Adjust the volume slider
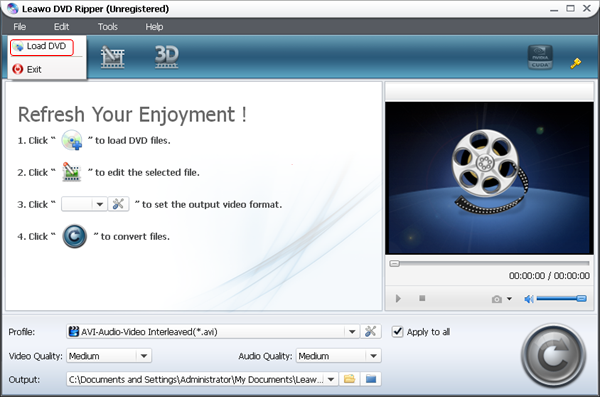The height and width of the screenshot is (397, 600). click(561, 299)
